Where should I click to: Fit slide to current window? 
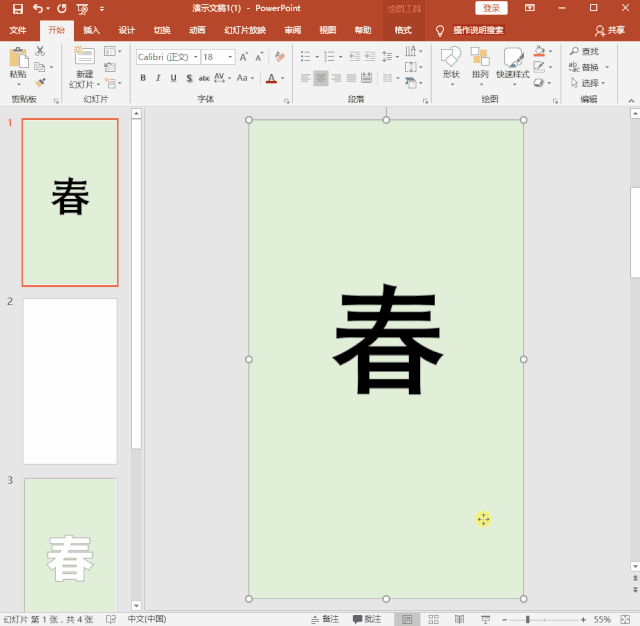625,619
